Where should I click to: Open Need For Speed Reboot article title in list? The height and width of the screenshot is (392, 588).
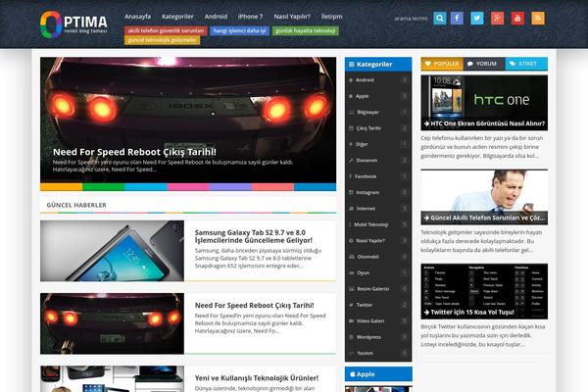point(254,306)
